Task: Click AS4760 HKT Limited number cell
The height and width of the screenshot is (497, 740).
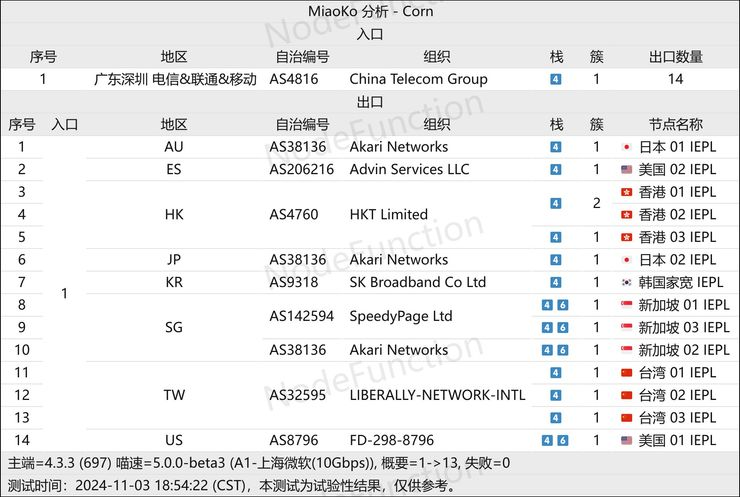Action: coord(294,215)
